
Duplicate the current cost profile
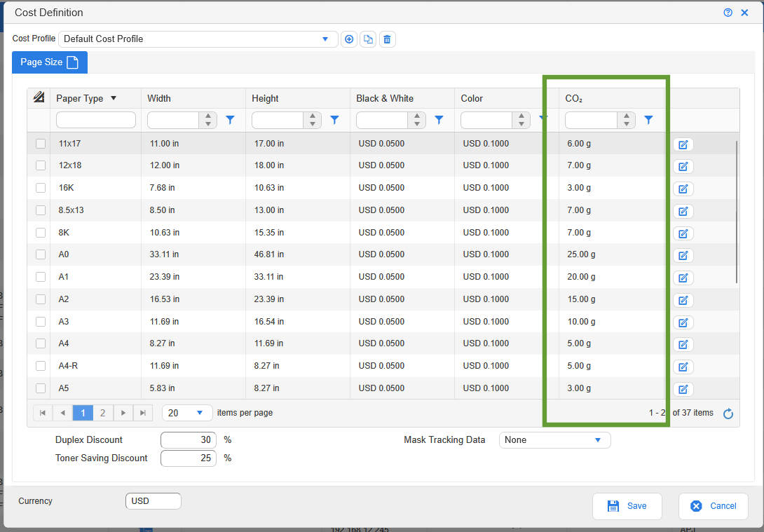pos(368,39)
